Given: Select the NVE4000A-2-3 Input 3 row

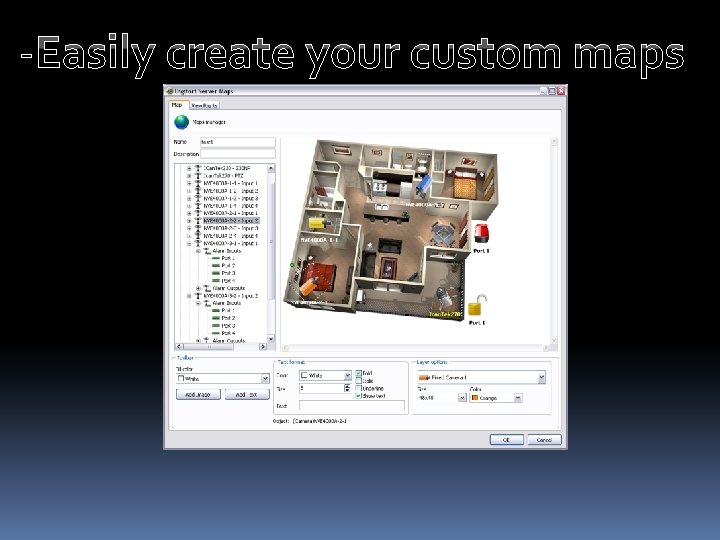Looking at the screenshot, I should point(231,228).
